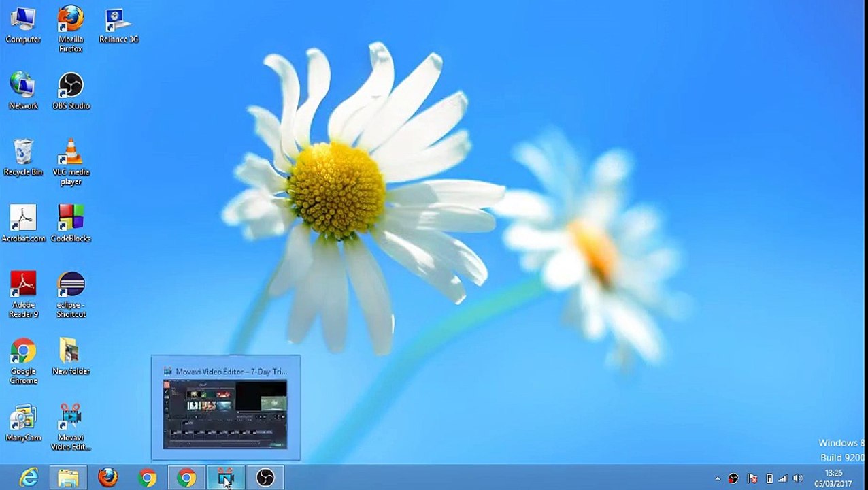Open the Action Center flag icon
The image size is (868, 490).
tap(752, 478)
